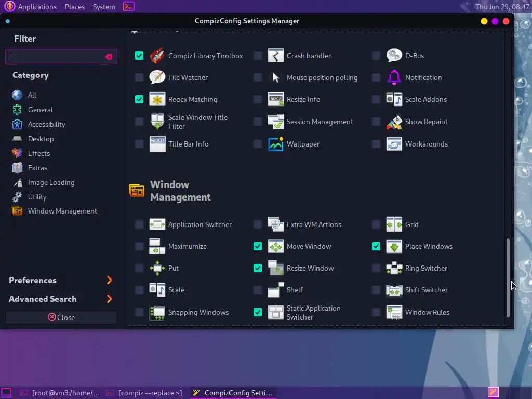Open the Mouse position polling icon
This screenshot has height=399, width=532.
pos(275,77)
